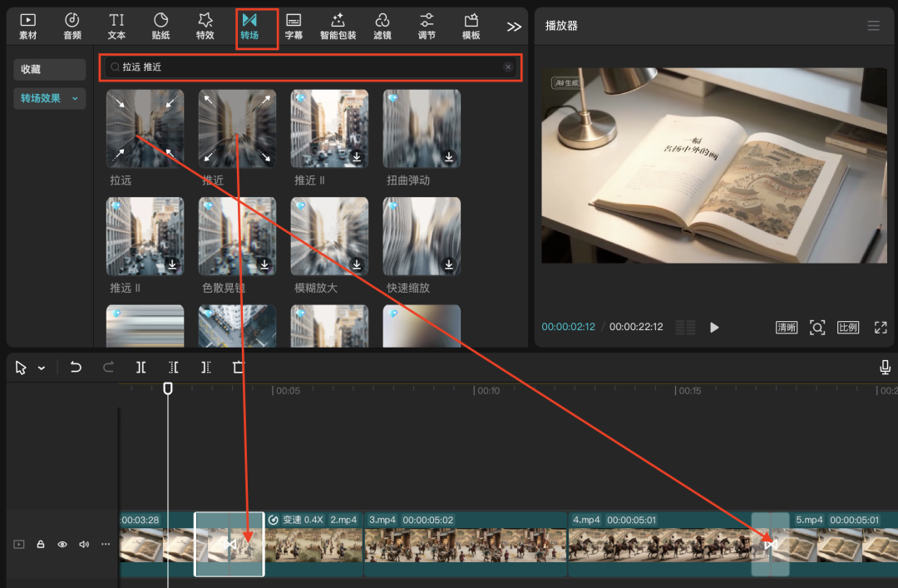Open the 滤镜 filters panel
Screen dimensions: 898x588
pyautogui.click(x=382, y=26)
